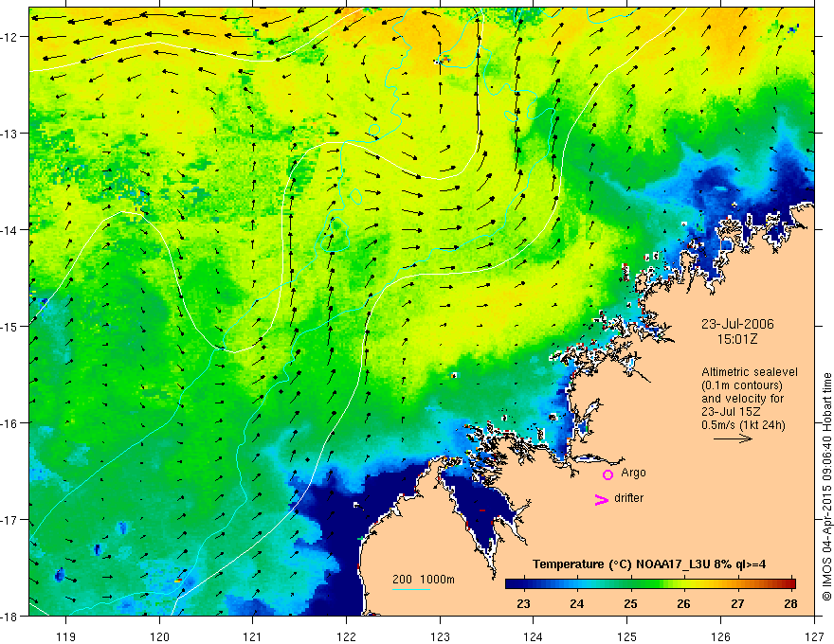Viewport: 834px width, 644px height.
Task: Click the longitude 127 axis label
Action: (814, 636)
